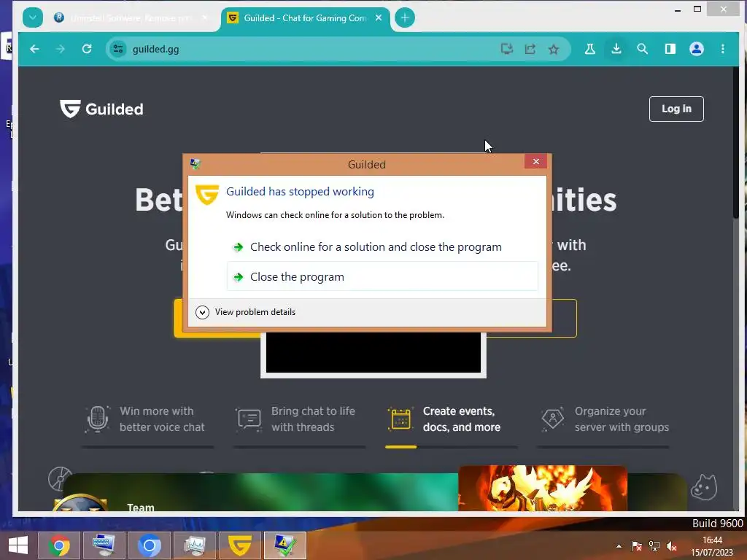The height and width of the screenshot is (560, 747).
Task: Switch to the Uninstall Software browser tab
Action: pos(131,18)
